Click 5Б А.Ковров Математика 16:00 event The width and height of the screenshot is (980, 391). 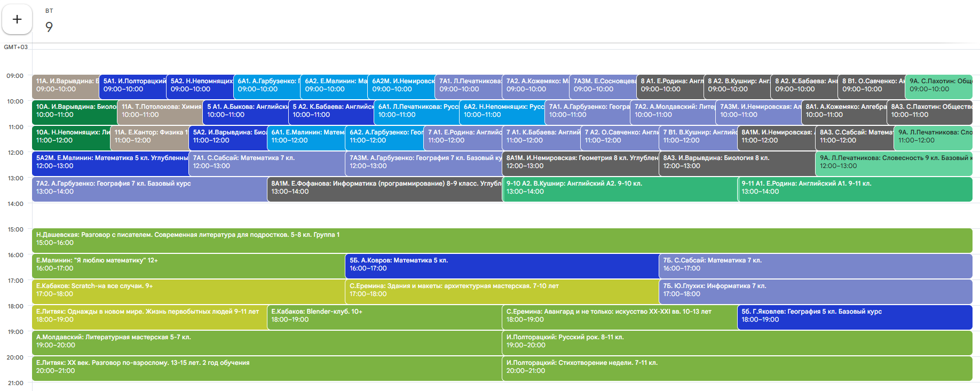tap(502, 266)
